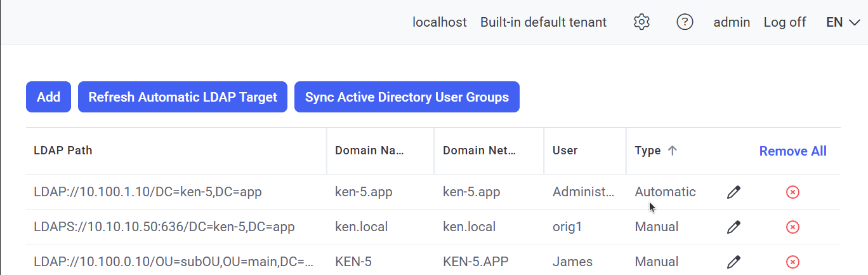Viewport: 868px width, 275px height.
Task: Delete the ken.local LDAP entry
Action: click(x=792, y=227)
